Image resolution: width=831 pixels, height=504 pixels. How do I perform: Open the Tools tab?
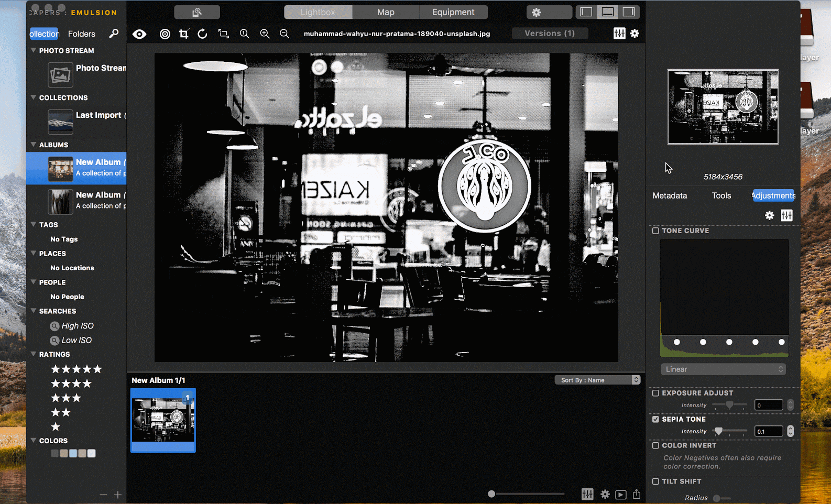(x=721, y=195)
